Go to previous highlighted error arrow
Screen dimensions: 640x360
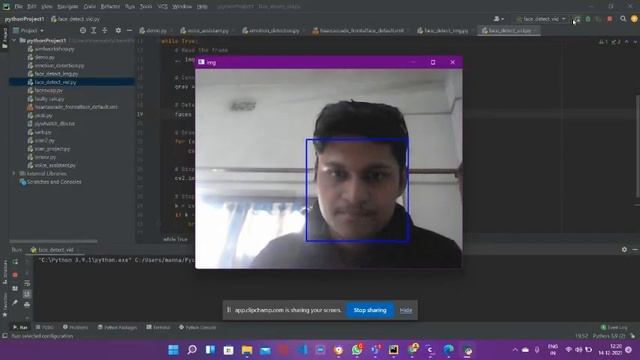pyautogui.click(x=627, y=42)
